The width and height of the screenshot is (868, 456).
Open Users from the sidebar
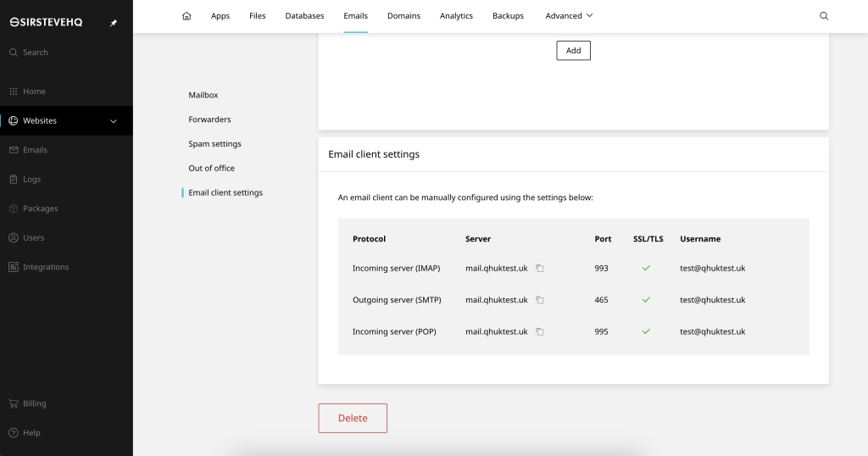tap(33, 238)
